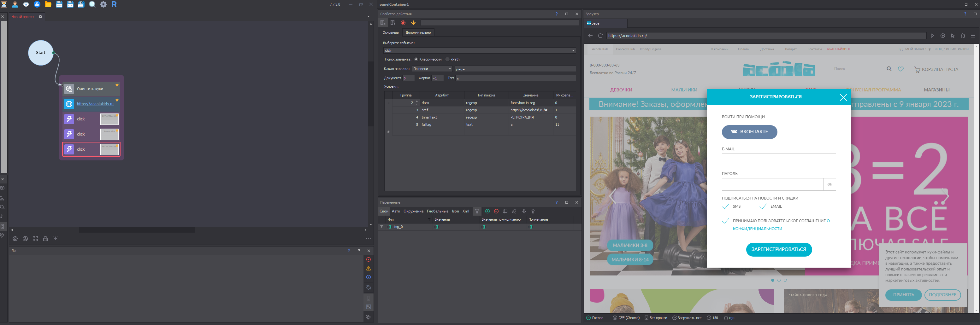Screen dimensions: 980x325
Task: Open the 'По имени' tab selection dropdown
Action: point(432,69)
